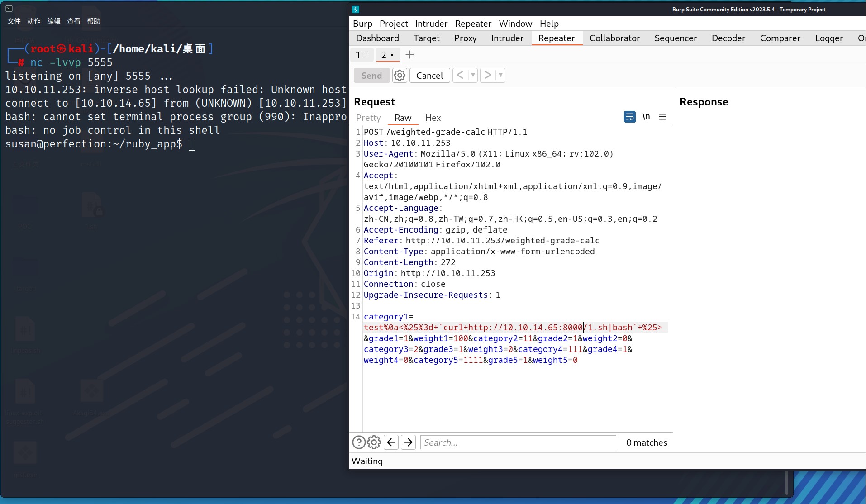This screenshot has width=866, height=504.
Task: Click the Host header line
Action: pos(407,143)
